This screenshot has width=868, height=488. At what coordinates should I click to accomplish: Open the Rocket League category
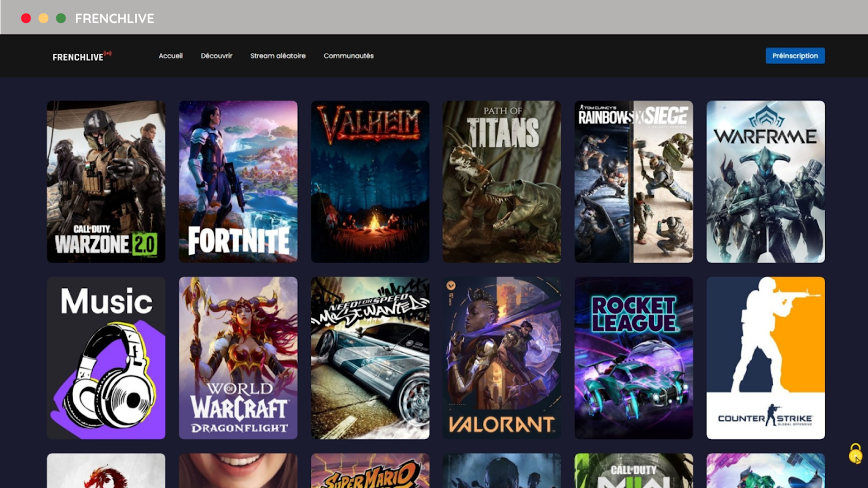coord(634,358)
